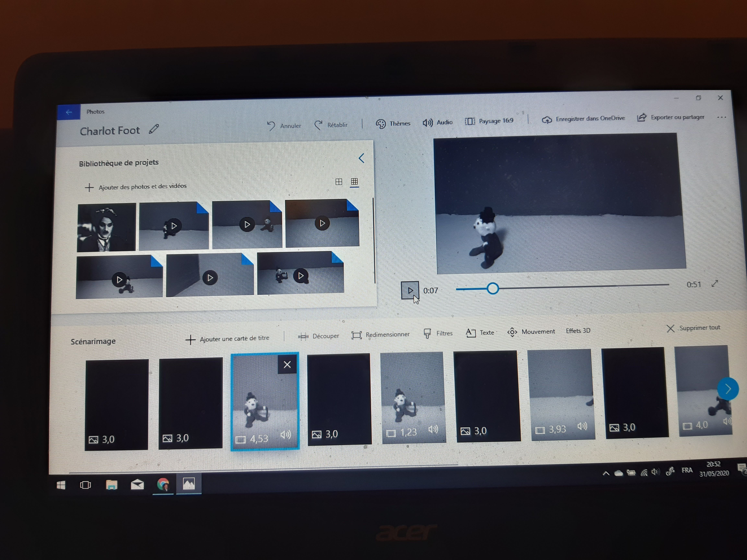Rename project with pencil icon beside Charlot Foot
The image size is (747, 560).
[154, 129]
